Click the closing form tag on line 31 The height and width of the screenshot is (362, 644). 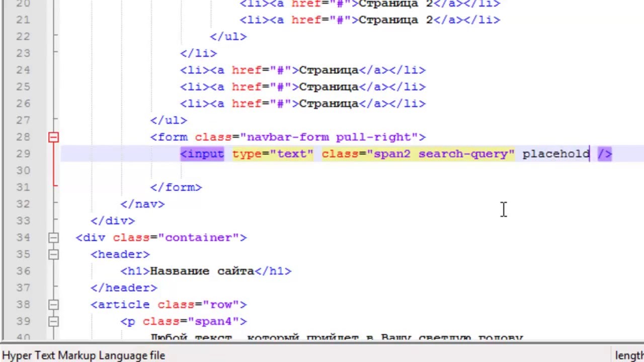(176, 188)
